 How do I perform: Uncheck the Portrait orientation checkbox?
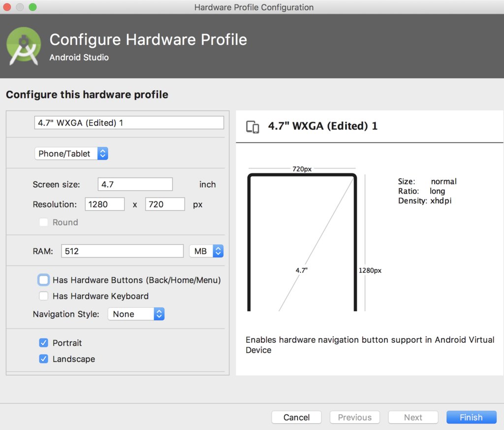click(x=44, y=343)
